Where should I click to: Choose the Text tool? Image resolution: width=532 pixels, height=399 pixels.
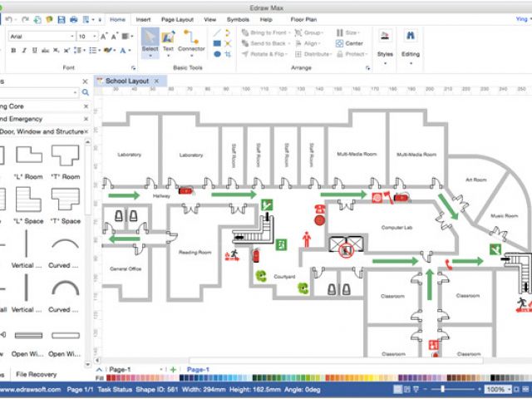pyautogui.click(x=168, y=42)
